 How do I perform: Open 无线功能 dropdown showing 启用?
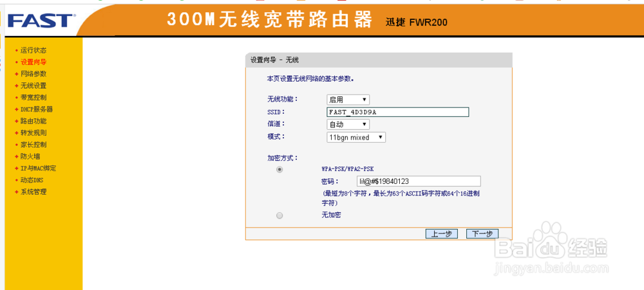(x=348, y=100)
